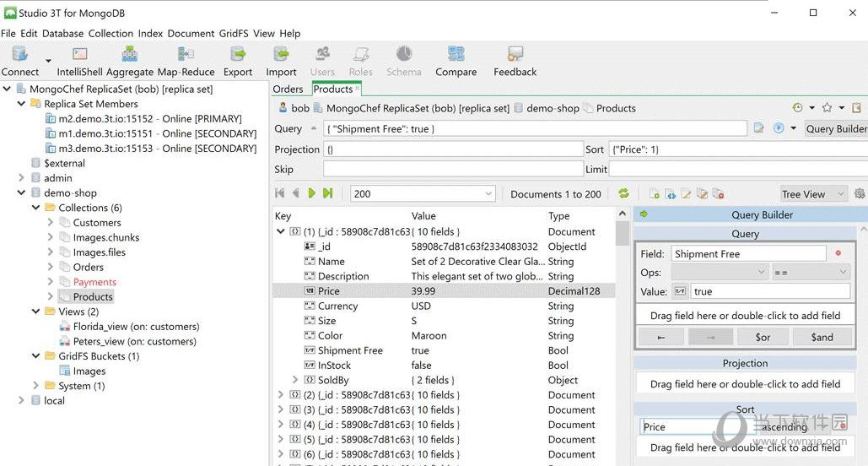
Task: Select the Payments collection
Action: [x=94, y=281]
